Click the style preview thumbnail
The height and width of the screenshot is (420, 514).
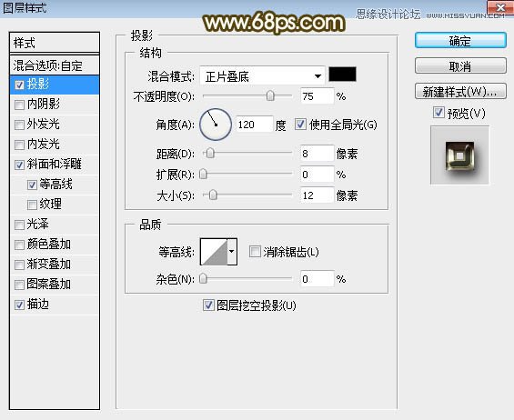point(459,155)
